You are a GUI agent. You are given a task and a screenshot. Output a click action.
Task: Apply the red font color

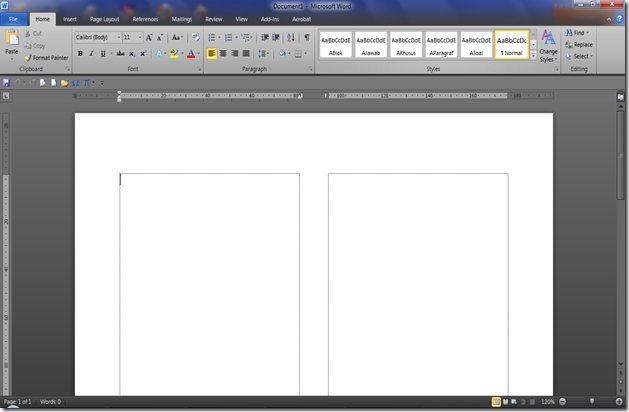pyautogui.click(x=191, y=53)
